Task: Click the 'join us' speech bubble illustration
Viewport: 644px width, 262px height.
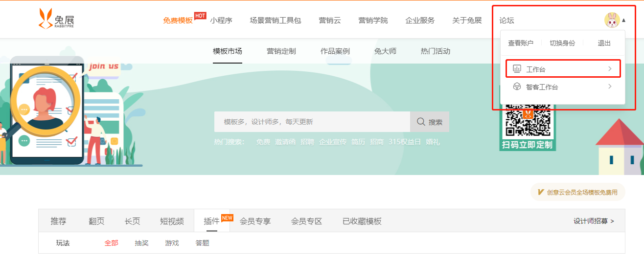Action: (x=103, y=67)
